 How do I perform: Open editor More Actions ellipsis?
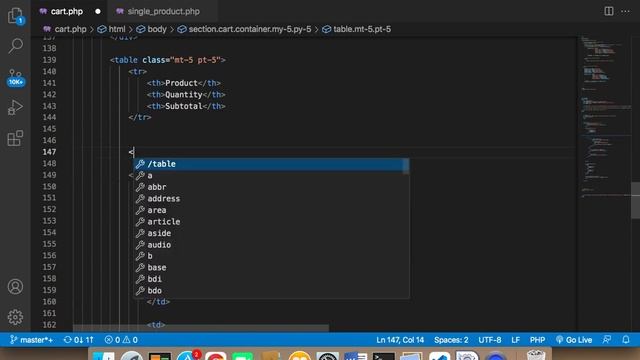[625, 11]
